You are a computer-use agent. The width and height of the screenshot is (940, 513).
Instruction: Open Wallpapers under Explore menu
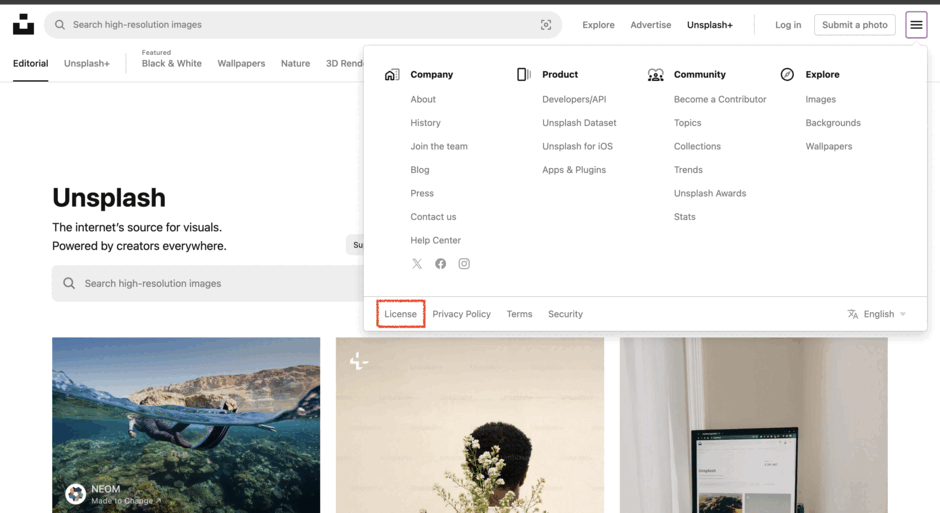[828, 146]
